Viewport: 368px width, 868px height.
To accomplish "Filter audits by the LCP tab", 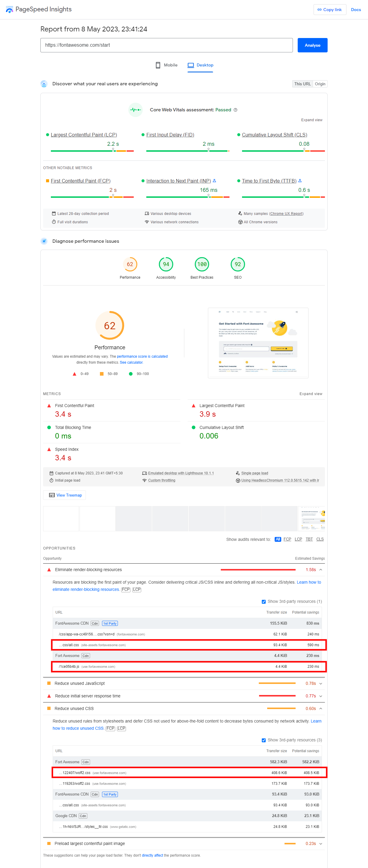I will pos(298,539).
